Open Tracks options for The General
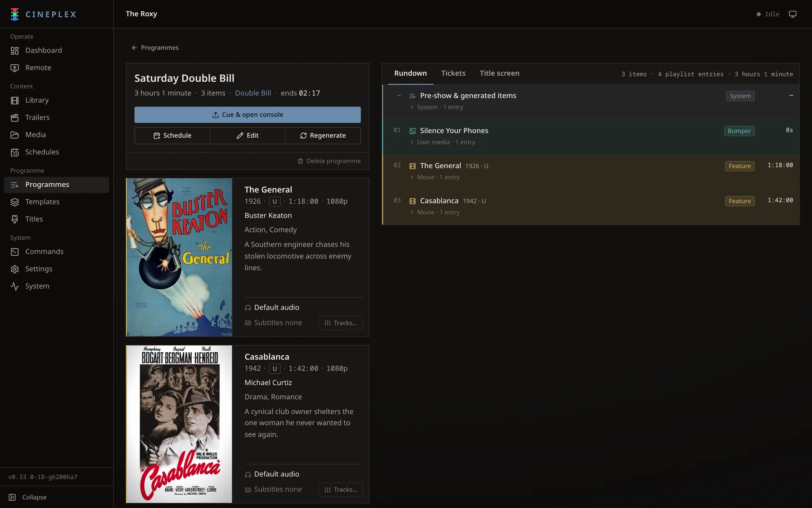This screenshot has height=508, width=812. 341,323
